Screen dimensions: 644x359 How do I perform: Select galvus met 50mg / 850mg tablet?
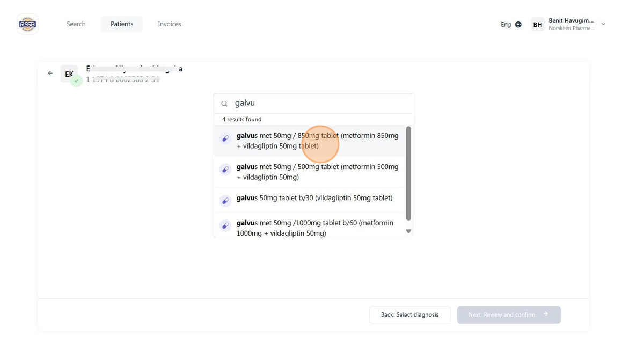[x=310, y=141]
